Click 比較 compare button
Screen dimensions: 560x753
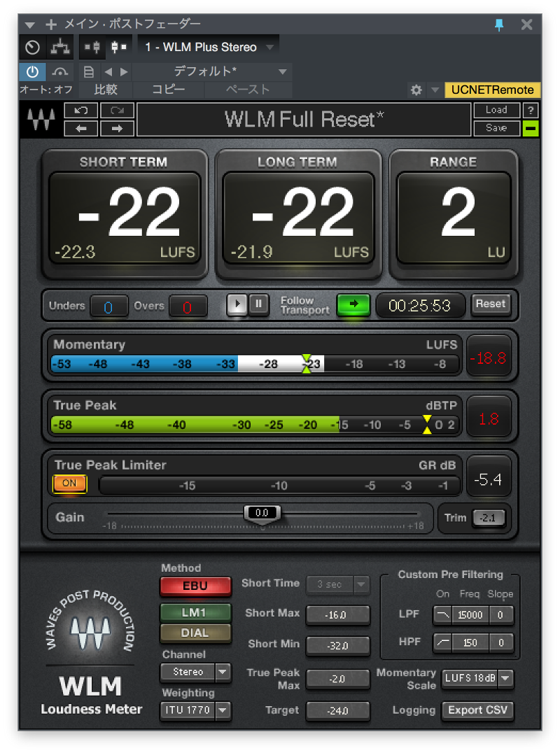106,90
